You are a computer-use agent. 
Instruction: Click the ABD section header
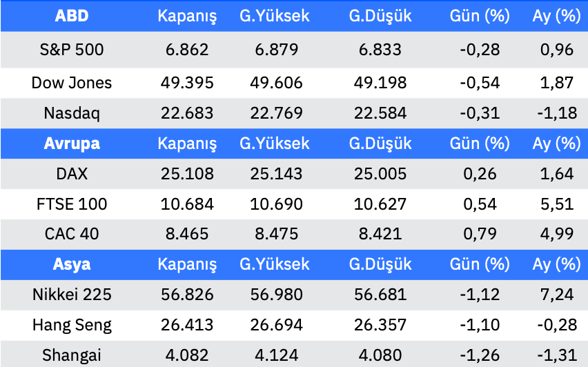[x=72, y=16]
